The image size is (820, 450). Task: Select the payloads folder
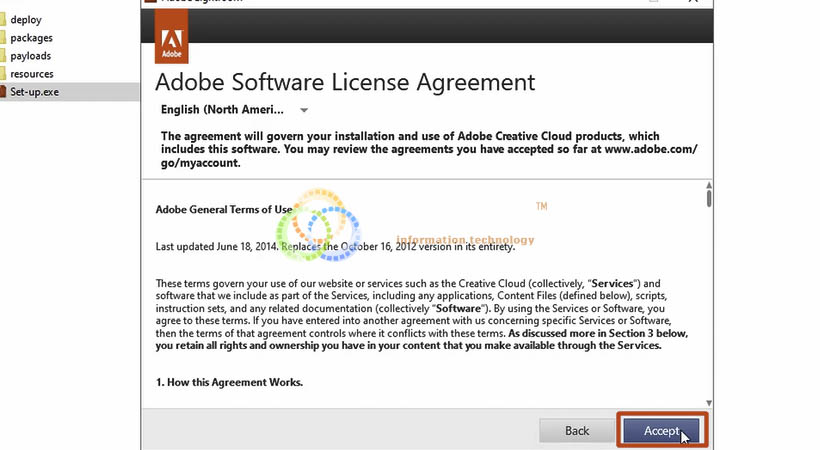30,56
